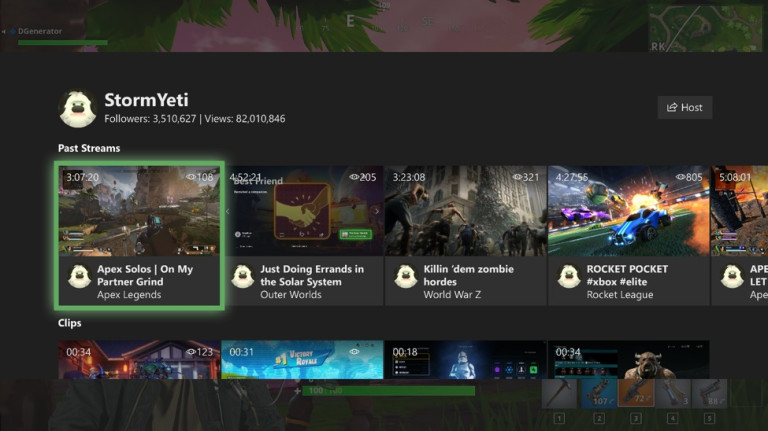Click the yeti avatar on the Apex Solos card

(x=78, y=277)
